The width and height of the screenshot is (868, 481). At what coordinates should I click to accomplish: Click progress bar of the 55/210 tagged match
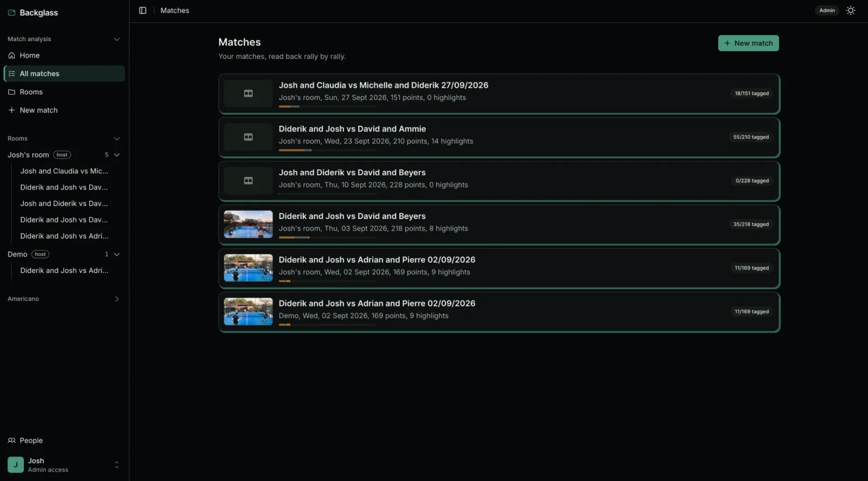(x=327, y=150)
